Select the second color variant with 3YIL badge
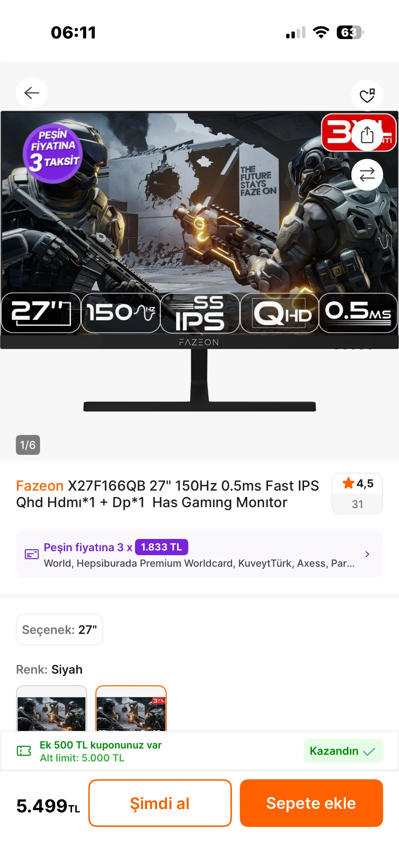Viewport: 399px width, 868px height. click(131, 708)
